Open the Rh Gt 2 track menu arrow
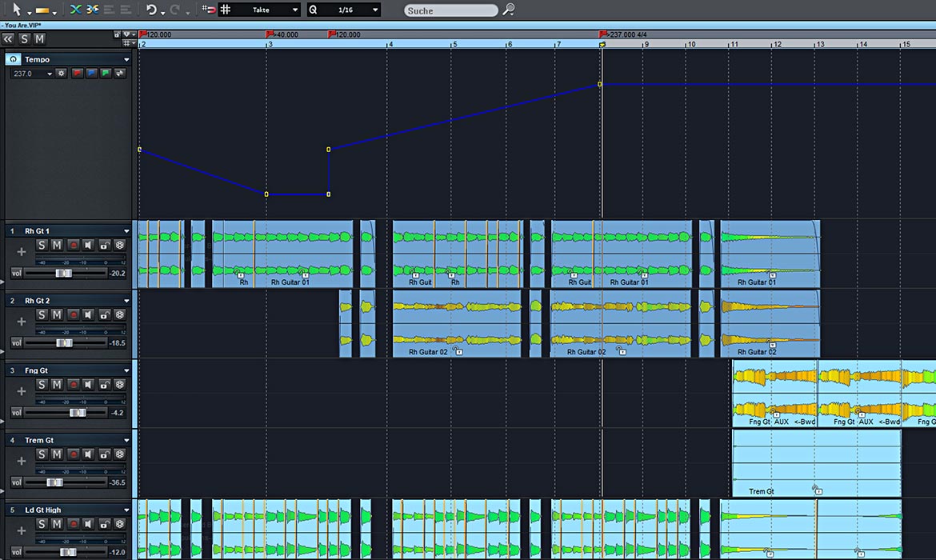936x560 pixels. tap(126, 301)
